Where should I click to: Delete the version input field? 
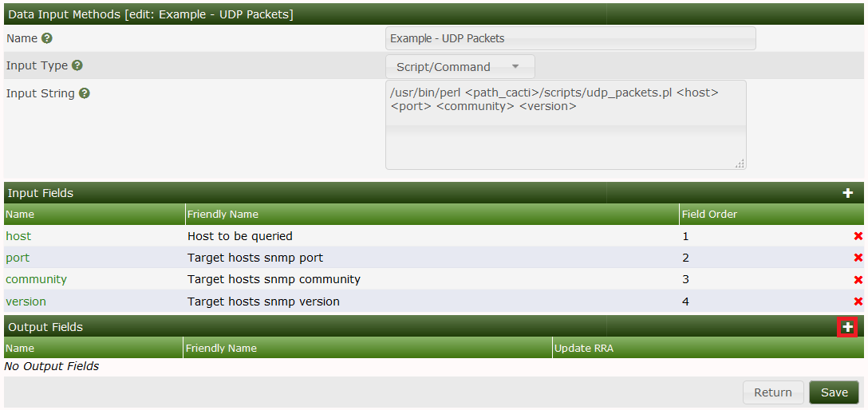pyautogui.click(x=858, y=302)
